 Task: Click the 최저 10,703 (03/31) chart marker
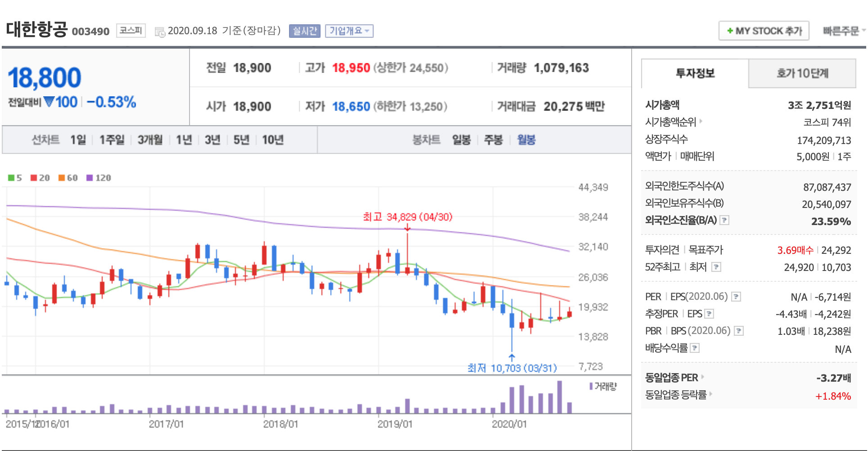[512, 368]
